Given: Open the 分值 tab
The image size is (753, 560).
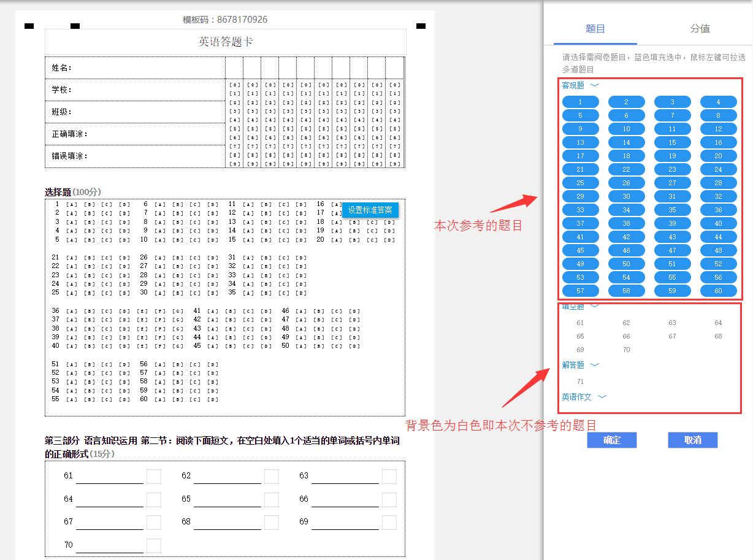Looking at the screenshot, I should pyautogui.click(x=700, y=29).
